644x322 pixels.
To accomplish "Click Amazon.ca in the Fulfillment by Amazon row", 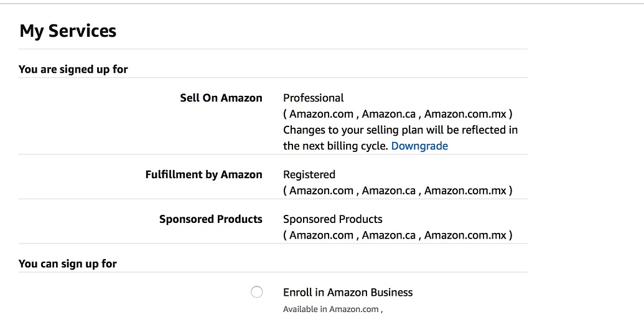I will (x=388, y=191).
